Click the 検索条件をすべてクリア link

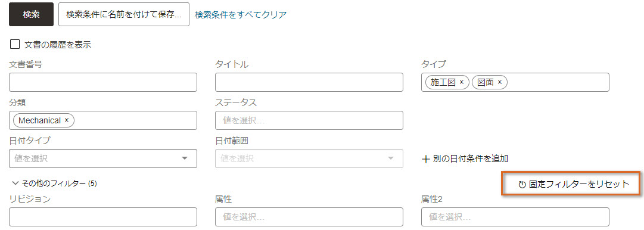(241, 15)
